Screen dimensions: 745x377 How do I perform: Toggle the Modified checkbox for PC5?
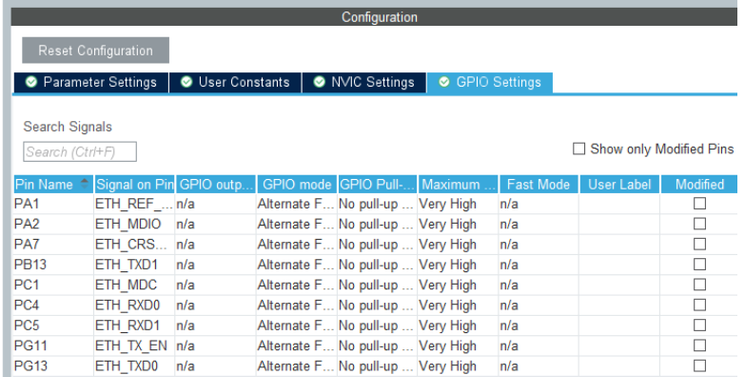coord(699,325)
